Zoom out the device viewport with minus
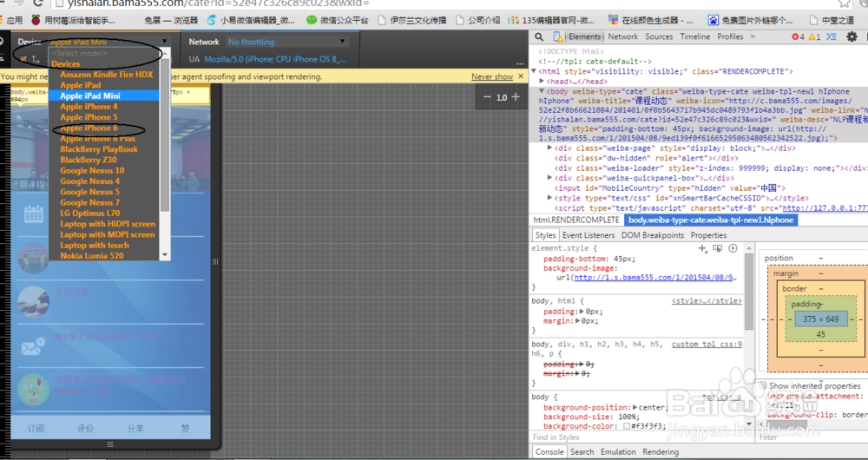Image resolution: width=868 pixels, height=460 pixels. pyautogui.click(x=487, y=97)
